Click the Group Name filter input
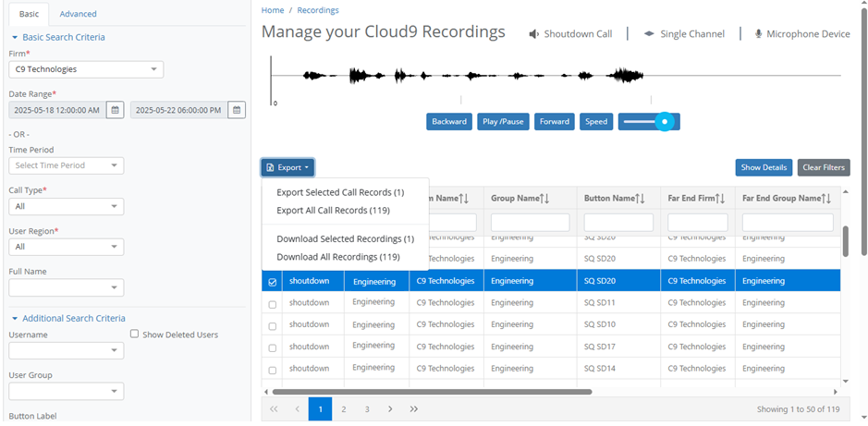Screen dimensions: 868x426 coord(531,223)
